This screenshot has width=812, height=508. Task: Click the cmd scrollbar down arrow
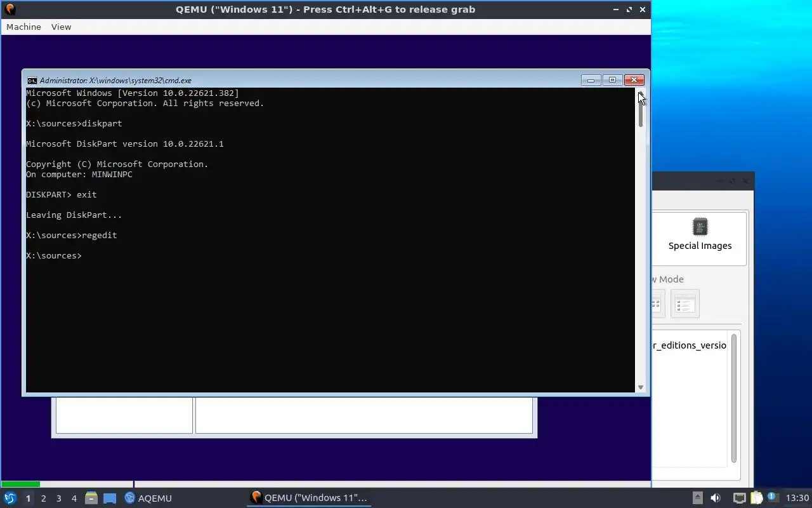click(641, 387)
